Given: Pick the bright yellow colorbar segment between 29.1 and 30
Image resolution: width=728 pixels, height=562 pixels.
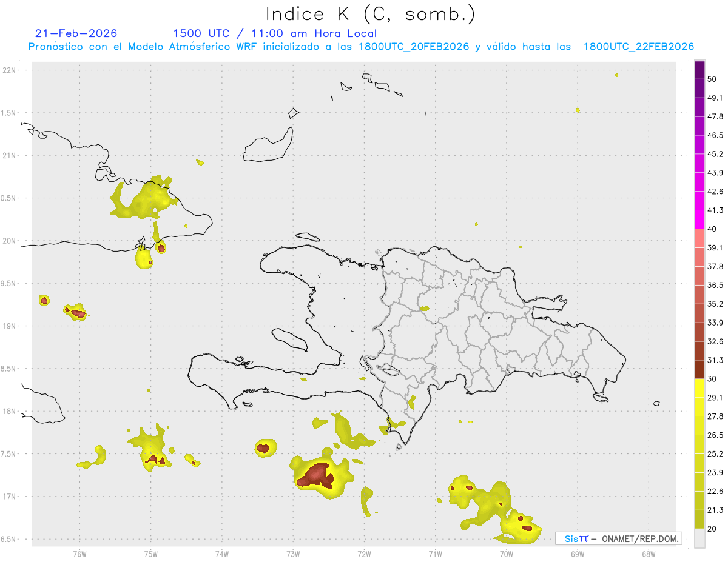Looking at the screenshot, I should click(699, 388).
